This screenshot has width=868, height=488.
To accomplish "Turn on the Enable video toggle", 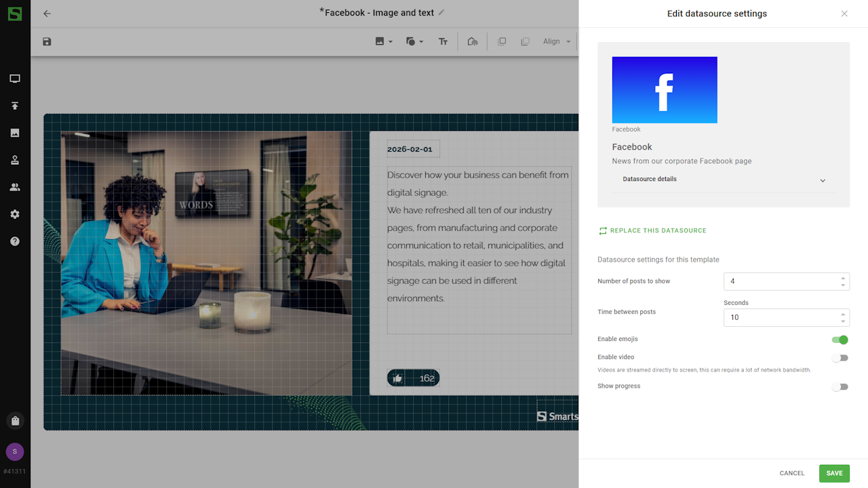I will click(x=840, y=358).
